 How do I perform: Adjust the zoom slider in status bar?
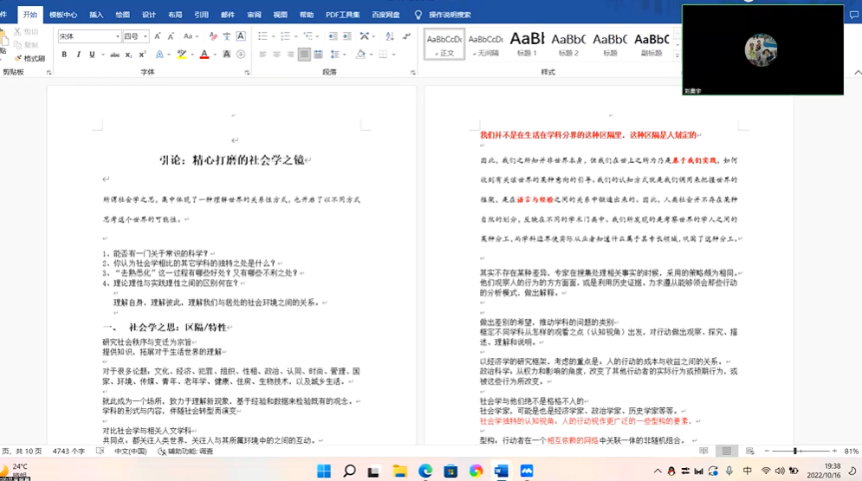[795, 451]
